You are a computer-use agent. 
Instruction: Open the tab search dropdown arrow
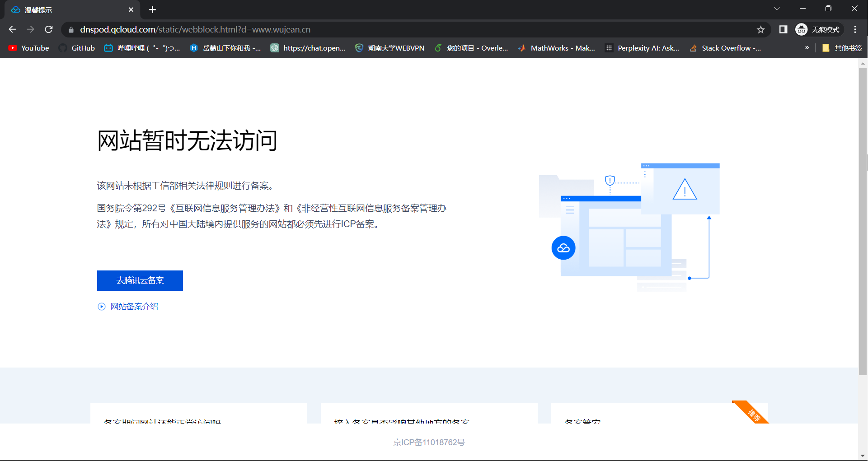pyautogui.click(x=777, y=9)
